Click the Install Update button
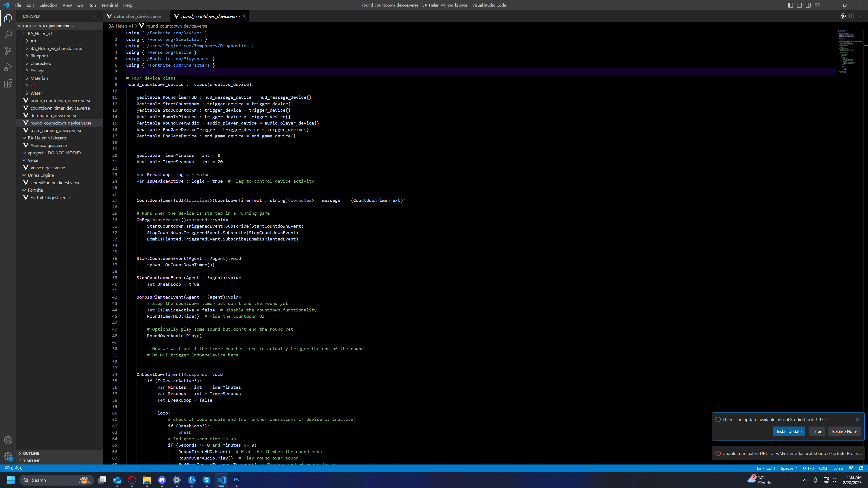This screenshot has height=488, width=868. pos(789,431)
